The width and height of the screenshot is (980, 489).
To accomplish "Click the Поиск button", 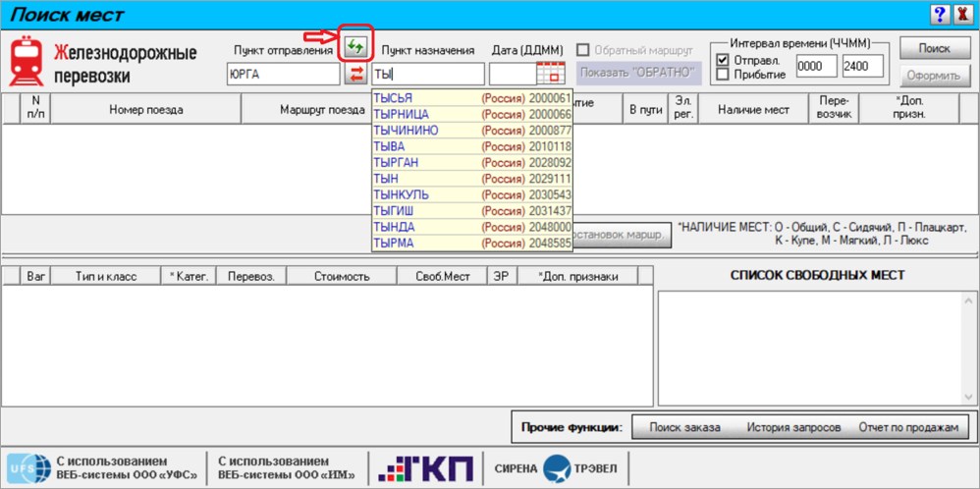I will pos(935,49).
